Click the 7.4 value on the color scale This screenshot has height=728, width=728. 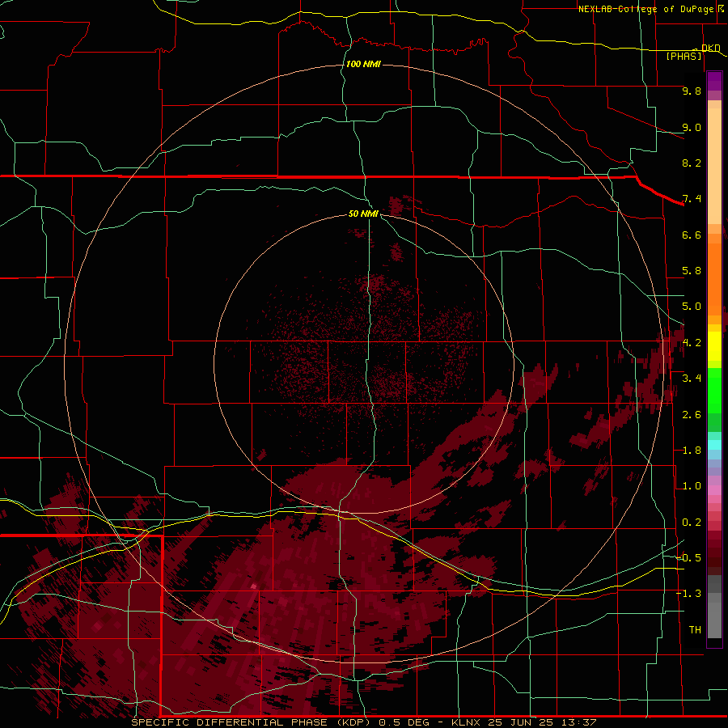pyautogui.click(x=692, y=199)
